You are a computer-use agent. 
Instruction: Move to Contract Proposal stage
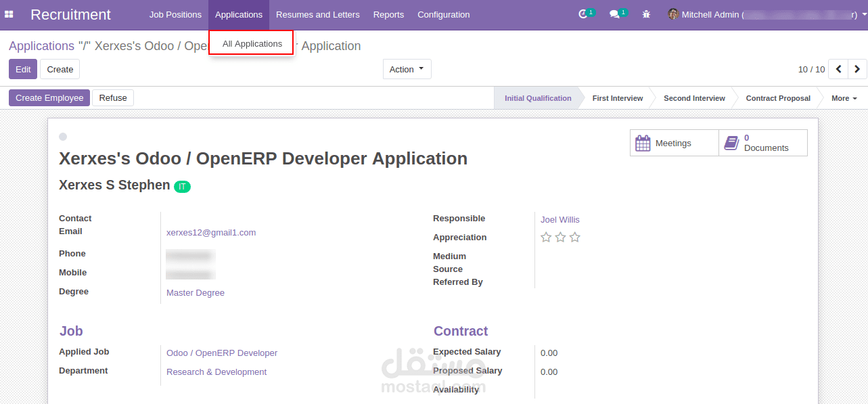778,98
